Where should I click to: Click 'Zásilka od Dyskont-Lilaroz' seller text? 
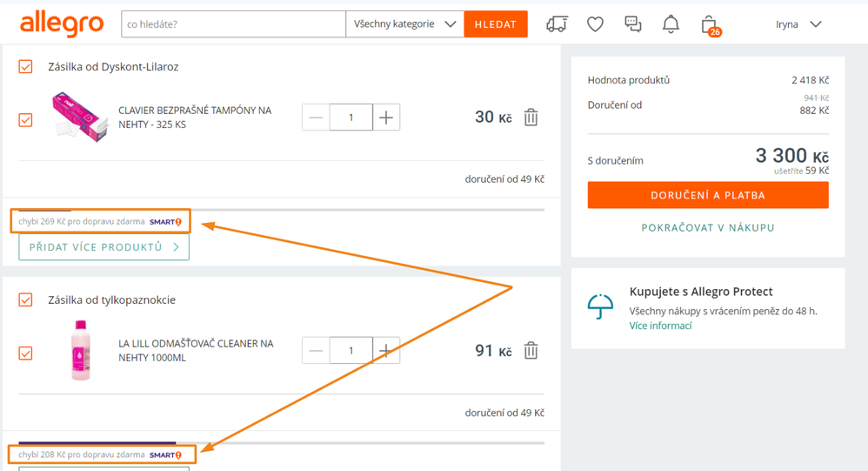coord(113,66)
